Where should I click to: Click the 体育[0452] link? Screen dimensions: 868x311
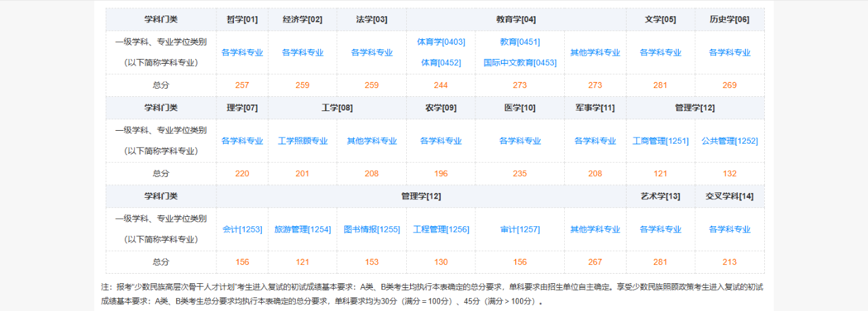click(x=441, y=63)
